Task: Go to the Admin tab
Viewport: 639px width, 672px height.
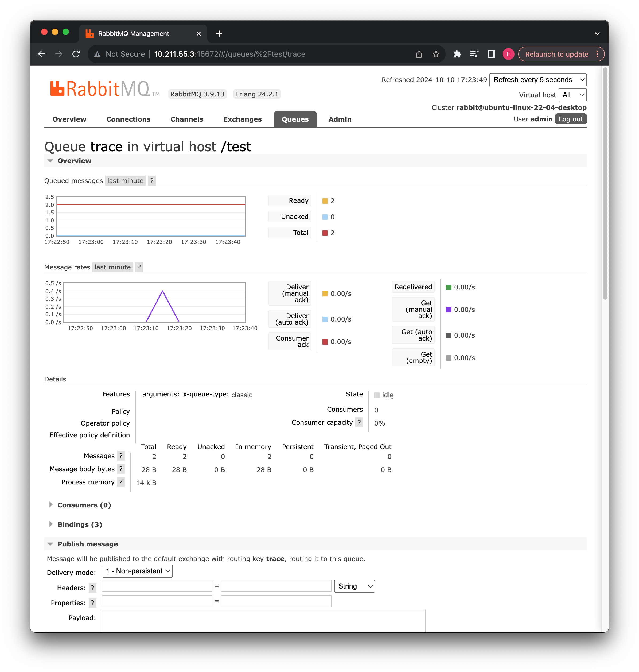Action: [x=340, y=119]
